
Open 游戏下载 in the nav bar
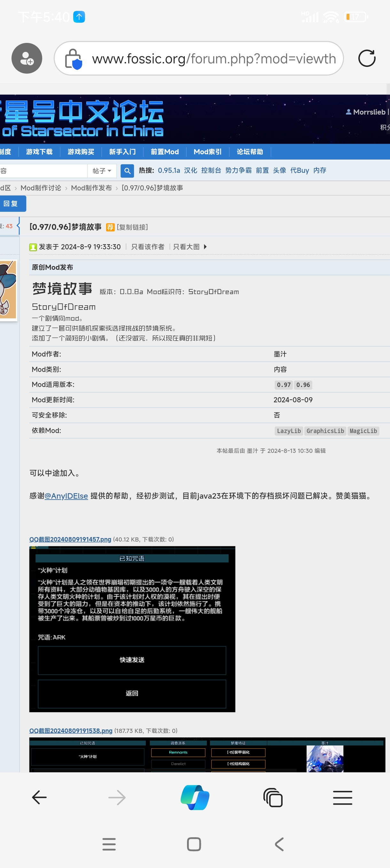tap(39, 152)
